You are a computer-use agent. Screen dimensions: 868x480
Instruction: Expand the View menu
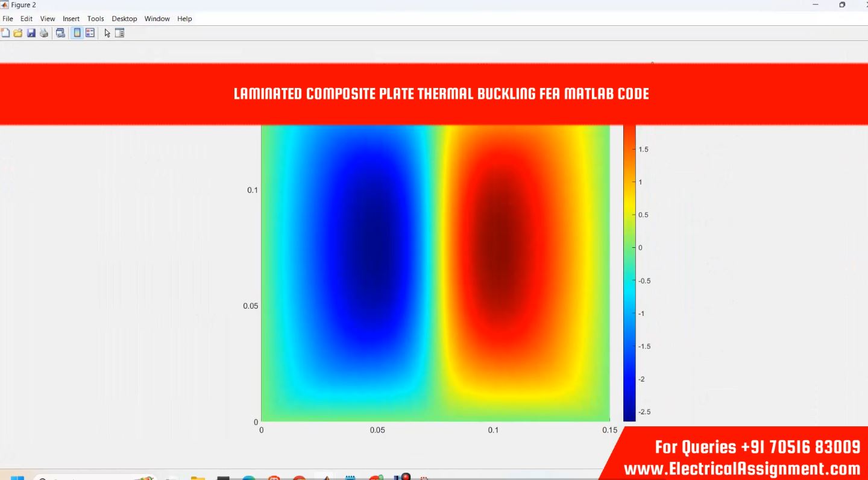48,19
